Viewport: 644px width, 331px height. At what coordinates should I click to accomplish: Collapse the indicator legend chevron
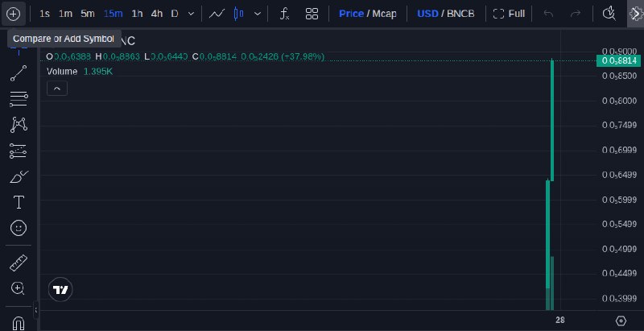pyautogui.click(x=57, y=89)
